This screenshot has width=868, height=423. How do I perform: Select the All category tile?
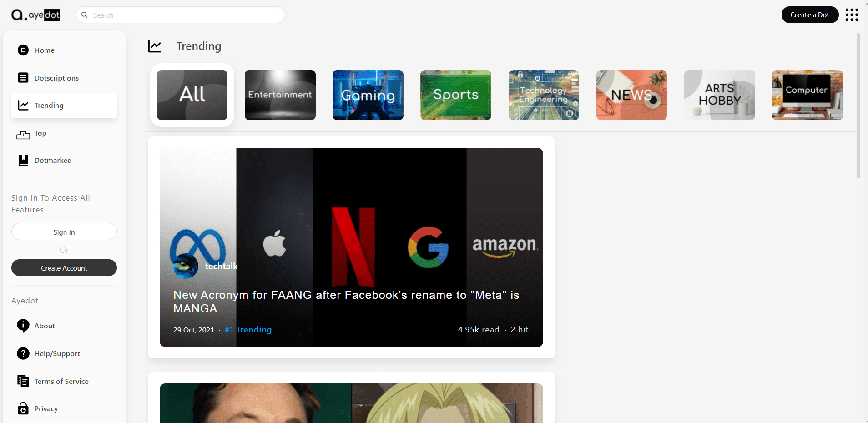click(x=192, y=95)
